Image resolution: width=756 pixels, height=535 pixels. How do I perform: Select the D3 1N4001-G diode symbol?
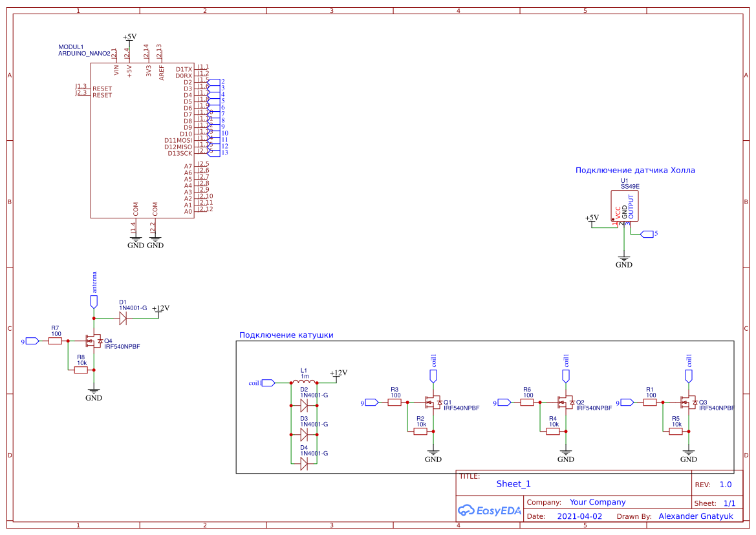tap(304, 435)
